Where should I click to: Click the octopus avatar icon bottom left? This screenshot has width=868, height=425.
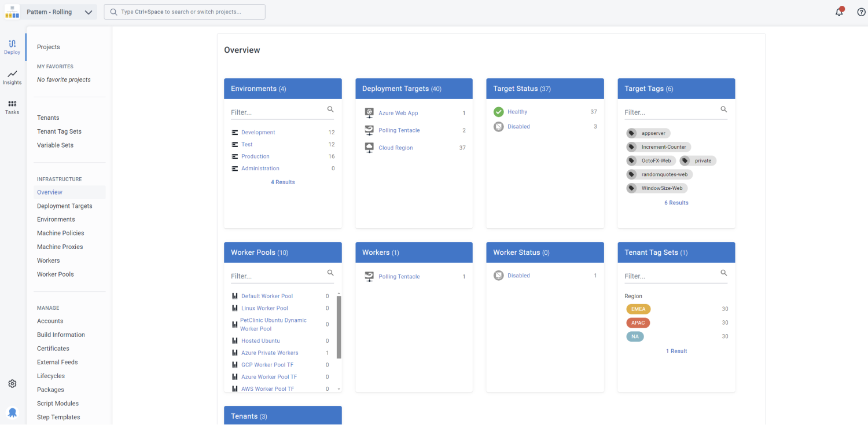[x=12, y=412]
